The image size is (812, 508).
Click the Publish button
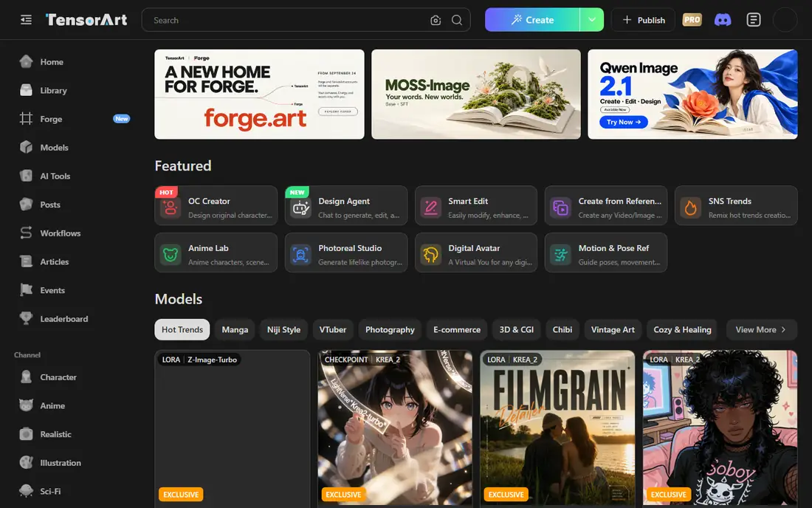point(644,20)
